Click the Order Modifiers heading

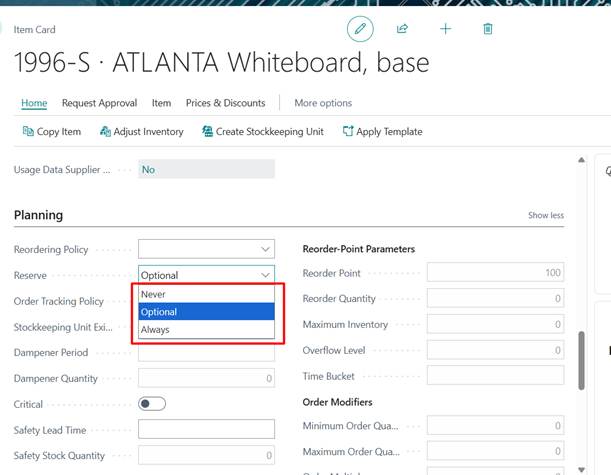337,402
